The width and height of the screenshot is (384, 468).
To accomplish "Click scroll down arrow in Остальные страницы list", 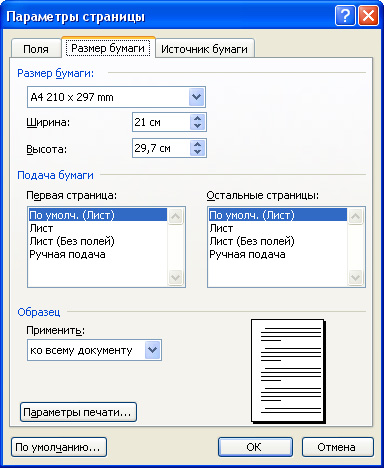I will point(355,277).
